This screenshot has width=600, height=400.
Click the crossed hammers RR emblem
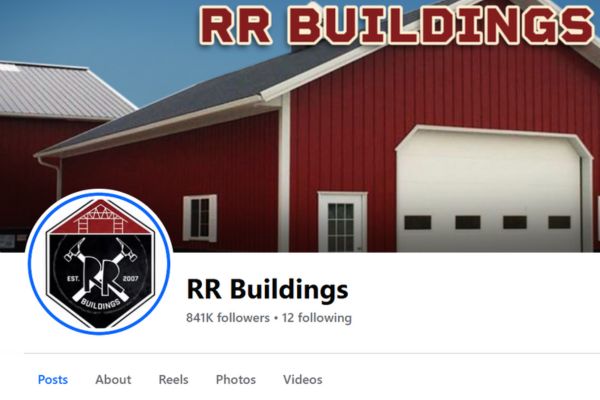click(99, 270)
